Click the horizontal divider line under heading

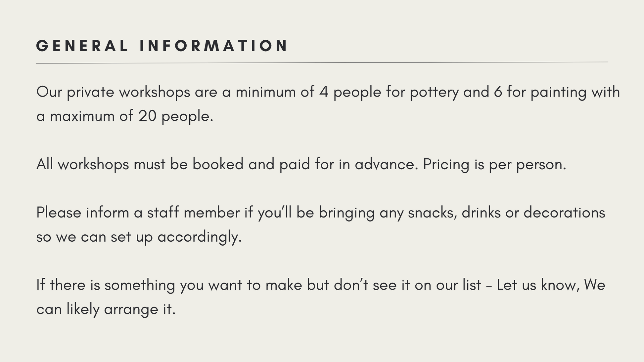pos(322,62)
